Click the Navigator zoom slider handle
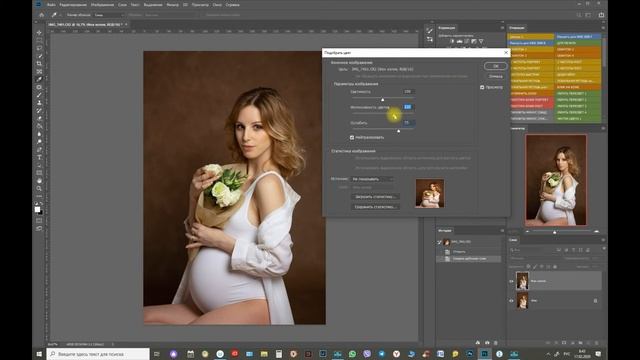 click(554, 232)
